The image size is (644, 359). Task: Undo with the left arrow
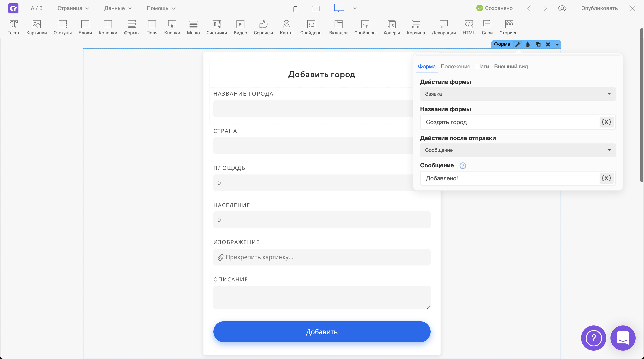[x=531, y=8]
